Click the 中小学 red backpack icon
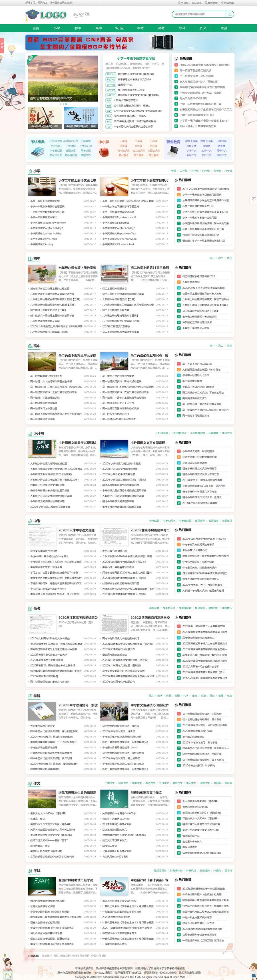The height and width of the screenshot is (980, 257). [x=104, y=151]
